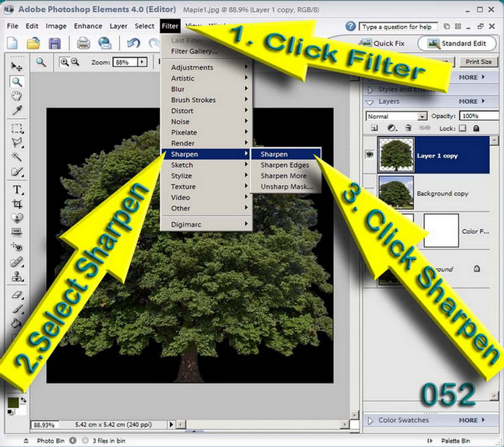Click the foreground color swatch
The height and width of the screenshot is (447, 504).
(x=13, y=403)
